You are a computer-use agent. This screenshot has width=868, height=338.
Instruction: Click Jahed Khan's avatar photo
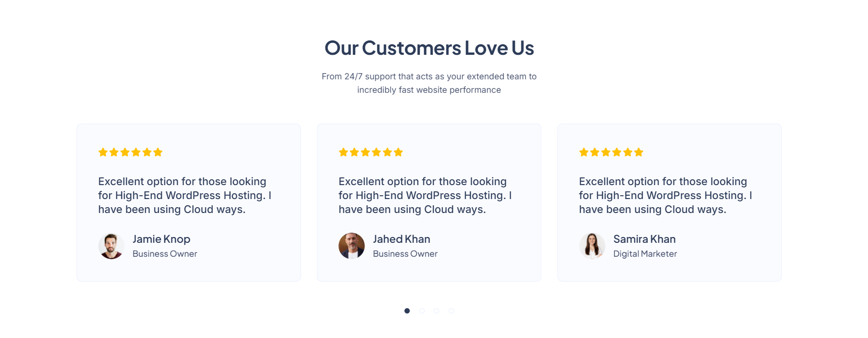[352, 246]
